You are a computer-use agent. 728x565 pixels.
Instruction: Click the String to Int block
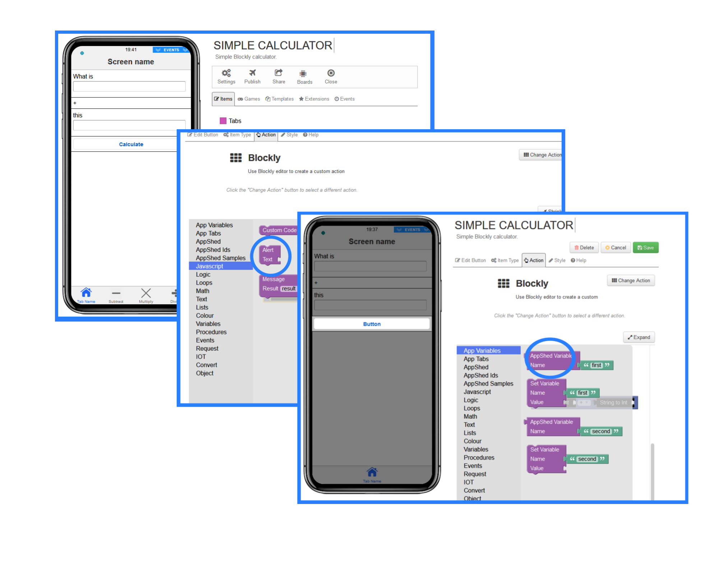(x=613, y=402)
